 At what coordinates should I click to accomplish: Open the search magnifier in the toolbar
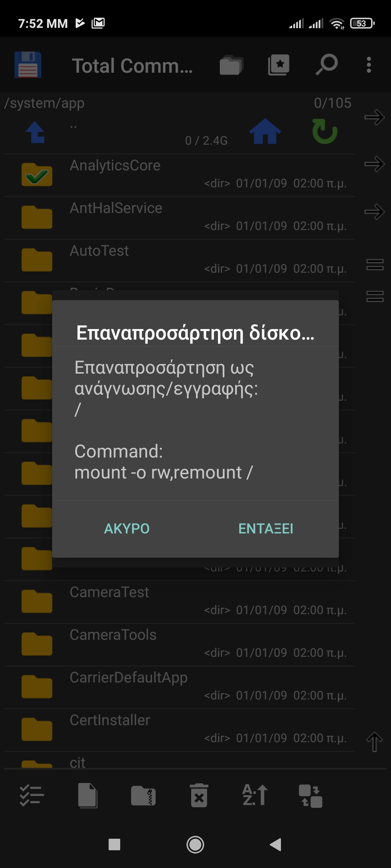coord(327,65)
